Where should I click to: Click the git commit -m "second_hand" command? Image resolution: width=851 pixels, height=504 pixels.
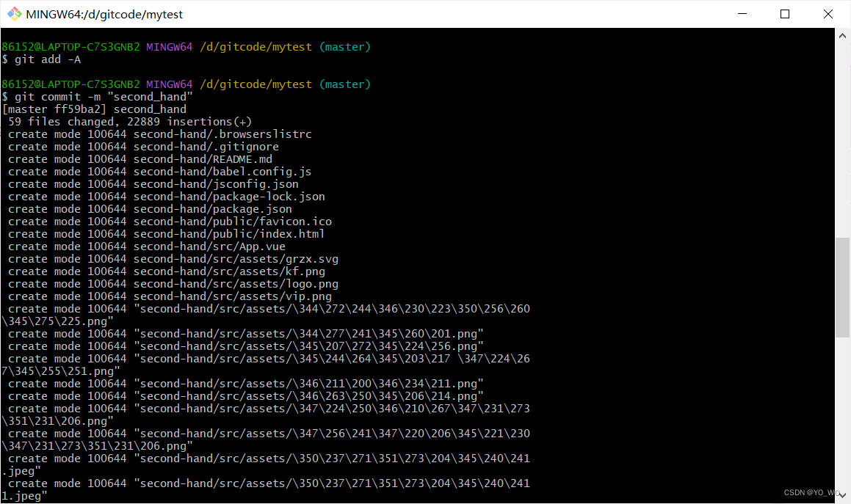pos(97,97)
